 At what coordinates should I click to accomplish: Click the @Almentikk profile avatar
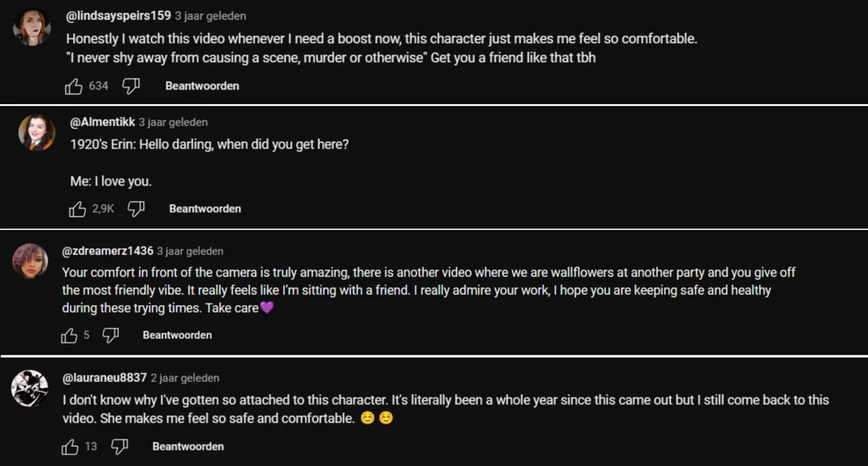click(x=36, y=133)
